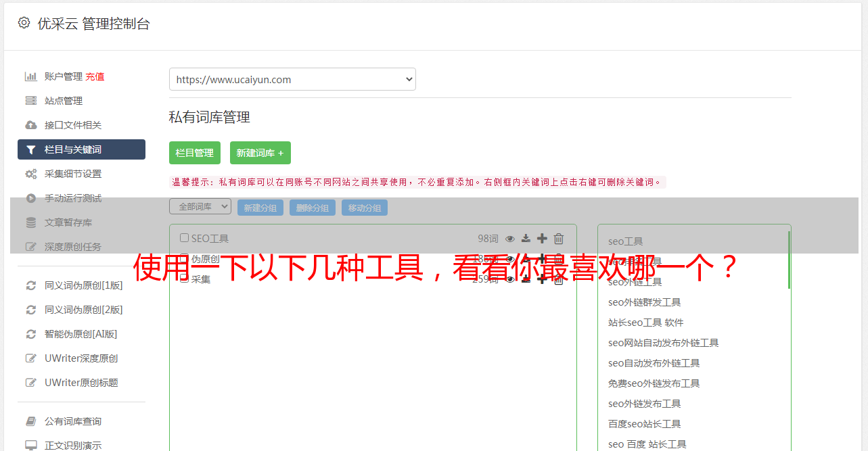
Task: Select keyword "免费seo外链发布工具"
Action: [654, 383]
